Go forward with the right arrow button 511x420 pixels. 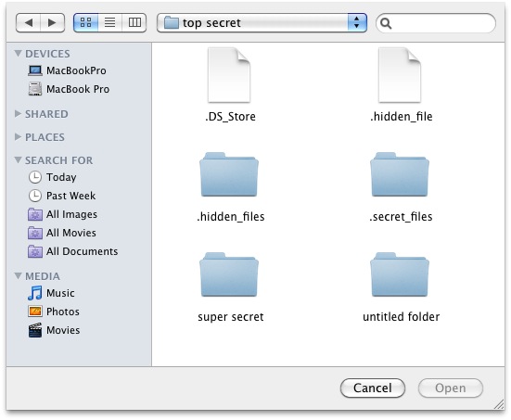(52, 23)
